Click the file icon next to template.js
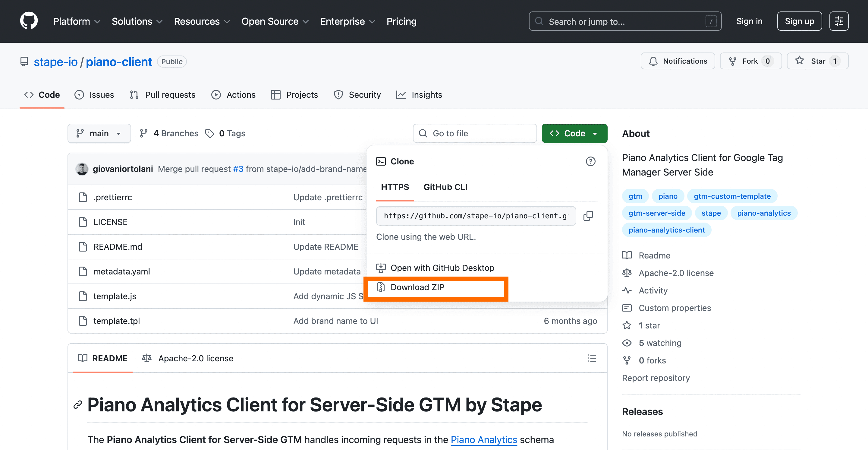This screenshot has height=450, width=868. [x=83, y=296]
